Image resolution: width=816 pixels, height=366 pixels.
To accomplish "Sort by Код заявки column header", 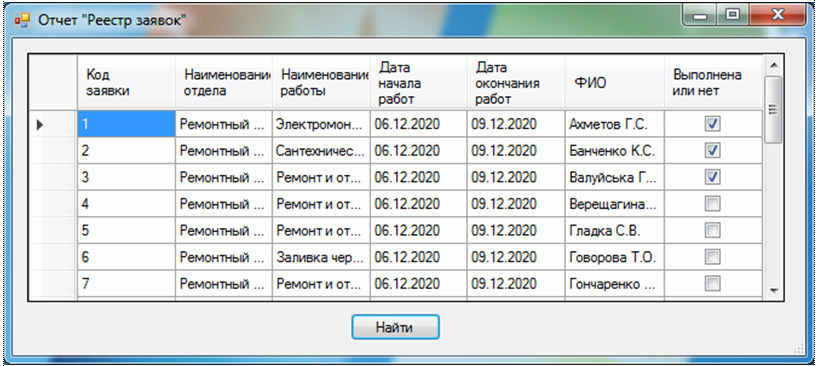I will tap(126, 82).
